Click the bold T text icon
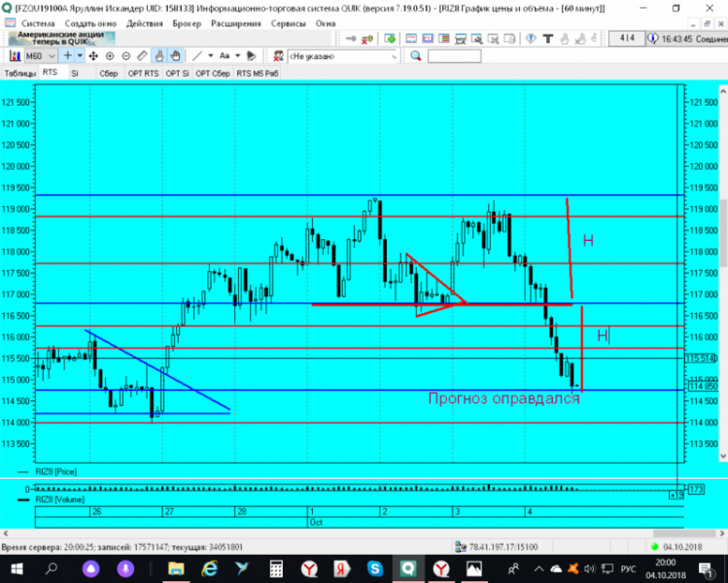 click(548, 39)
